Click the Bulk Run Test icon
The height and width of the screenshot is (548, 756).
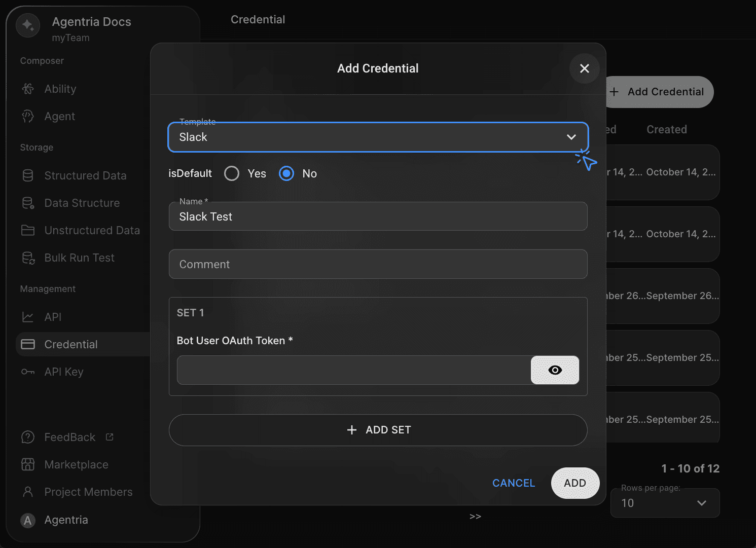click(28, 258)
